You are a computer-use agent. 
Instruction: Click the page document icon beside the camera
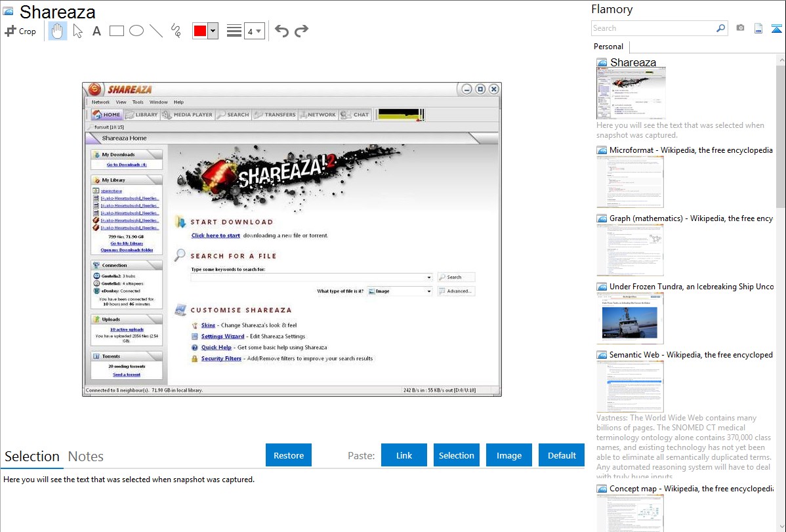758,28
